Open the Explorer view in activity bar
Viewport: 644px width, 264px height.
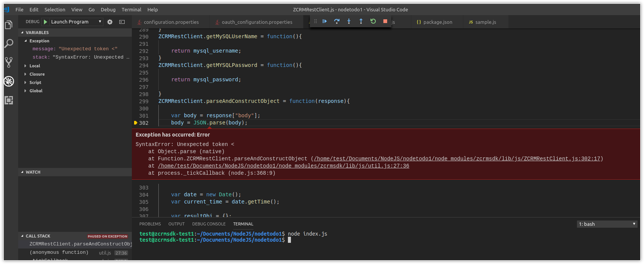9,25
